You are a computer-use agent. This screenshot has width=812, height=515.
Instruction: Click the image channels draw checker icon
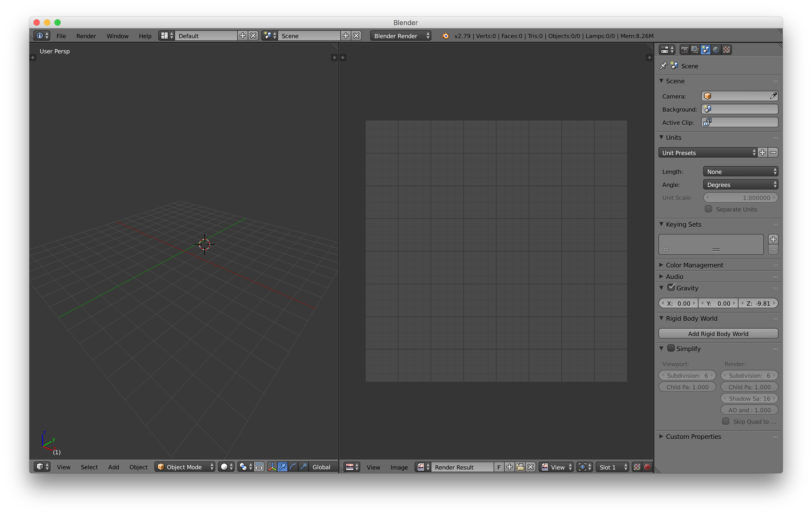tap(637, 467)
